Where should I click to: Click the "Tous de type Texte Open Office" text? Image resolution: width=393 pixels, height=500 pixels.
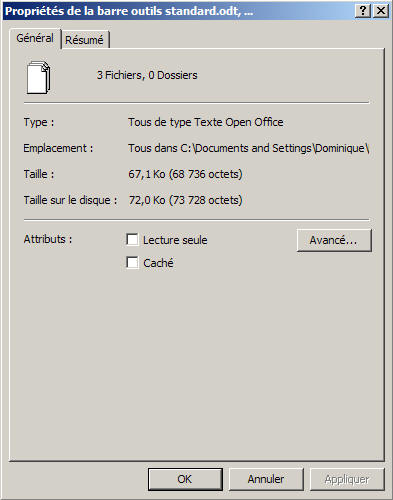tap(206, 122)
